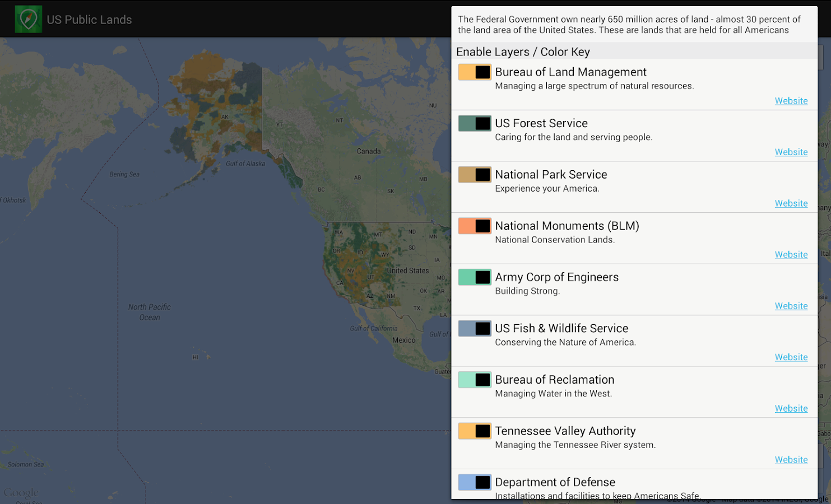
Task: Click the 'Tennessee Valley Authority' layer name
Action: click(565, 431)
